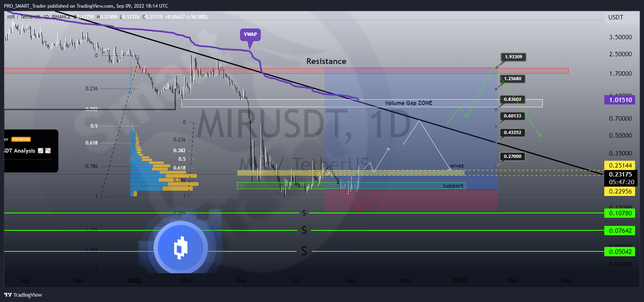Viewport: 644px width, 302px height.
Task: Click the 2.50000 price axis tick
Action: point(620,54)
